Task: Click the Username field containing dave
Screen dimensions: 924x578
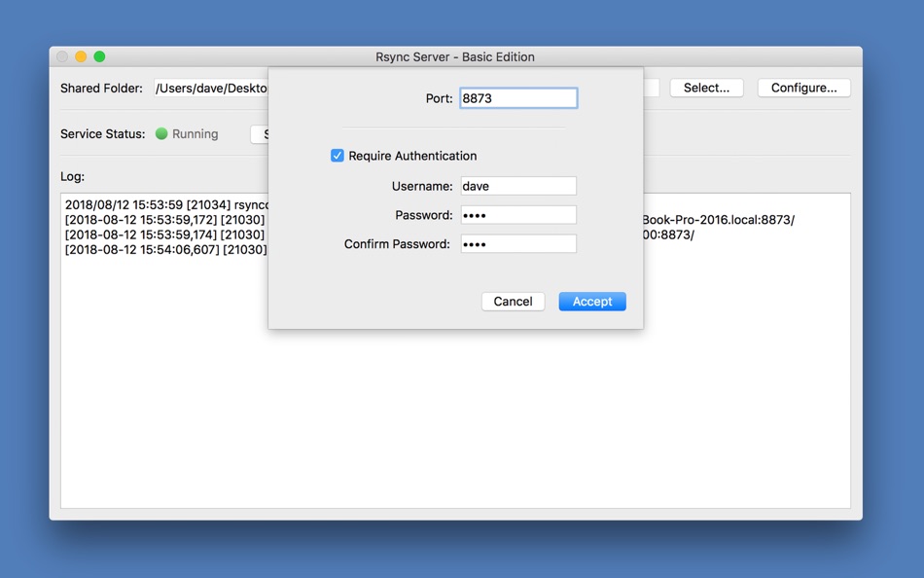Action: 518,186
